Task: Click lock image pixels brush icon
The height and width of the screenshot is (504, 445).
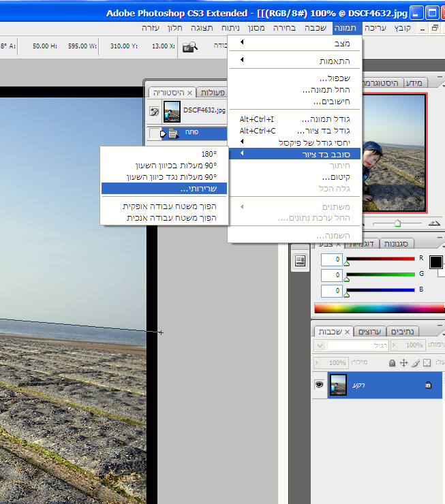Action: [x=416, y=363]
